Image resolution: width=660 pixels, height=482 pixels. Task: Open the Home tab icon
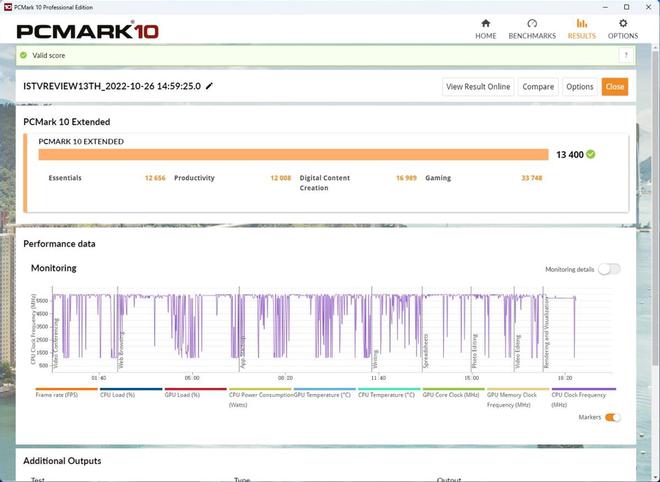[485, 23]
